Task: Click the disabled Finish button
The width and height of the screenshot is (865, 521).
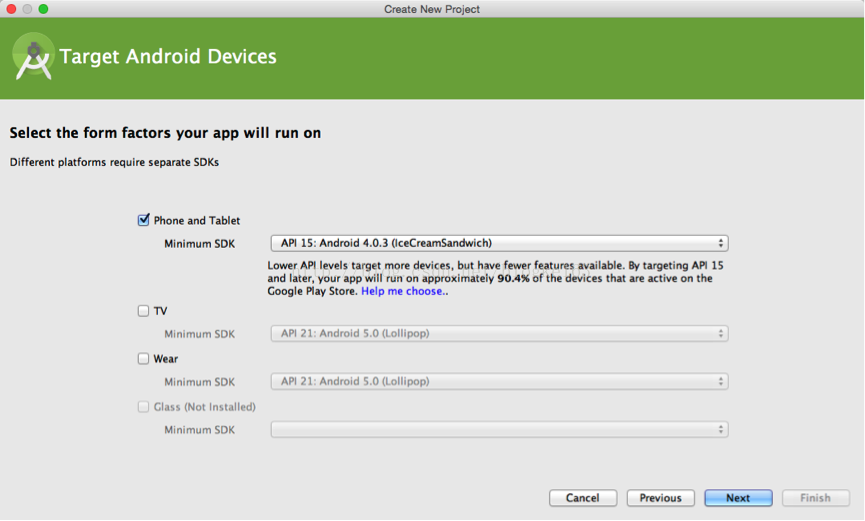Action: tap(815, 498)
